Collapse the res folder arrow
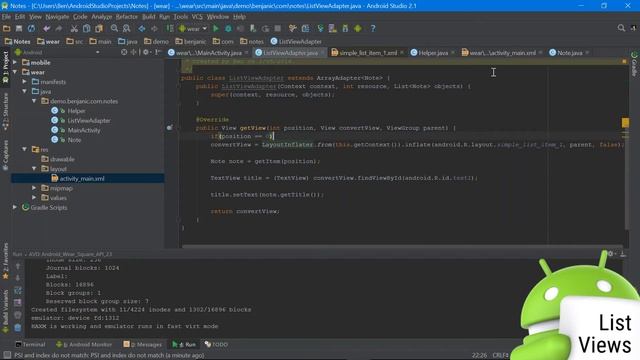640x360 pixels. [x=25, y=149]
